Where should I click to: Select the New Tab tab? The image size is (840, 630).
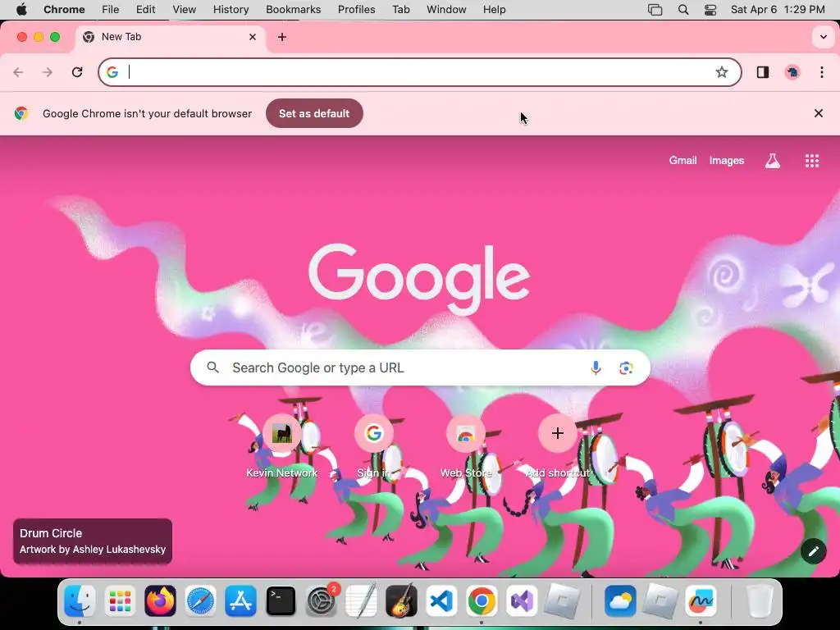(x=171, y=37)
